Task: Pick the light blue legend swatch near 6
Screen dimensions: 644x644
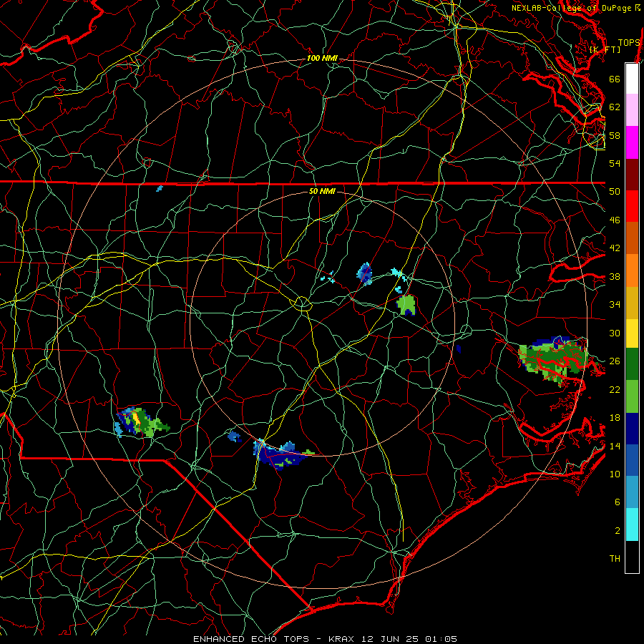Action: [632, 492]
